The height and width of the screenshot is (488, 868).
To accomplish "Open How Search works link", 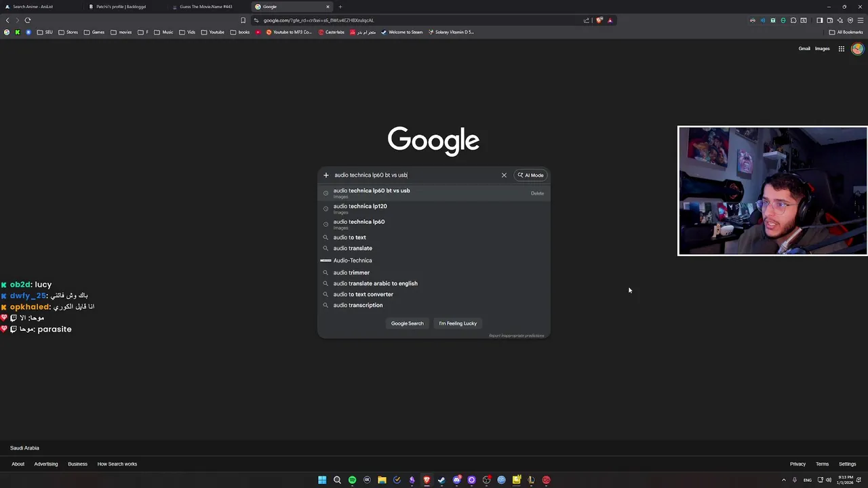I will pyautogui.click(x=117, y=464).
